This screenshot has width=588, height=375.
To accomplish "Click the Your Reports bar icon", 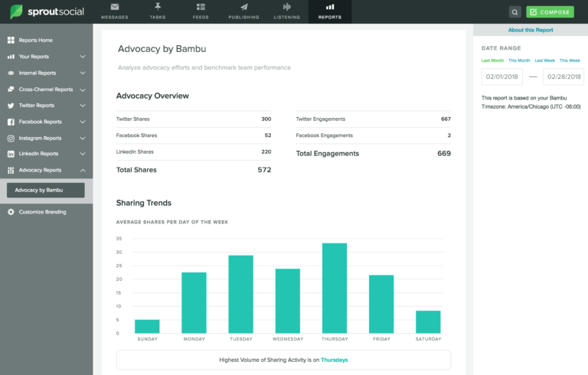I will 11,57.
